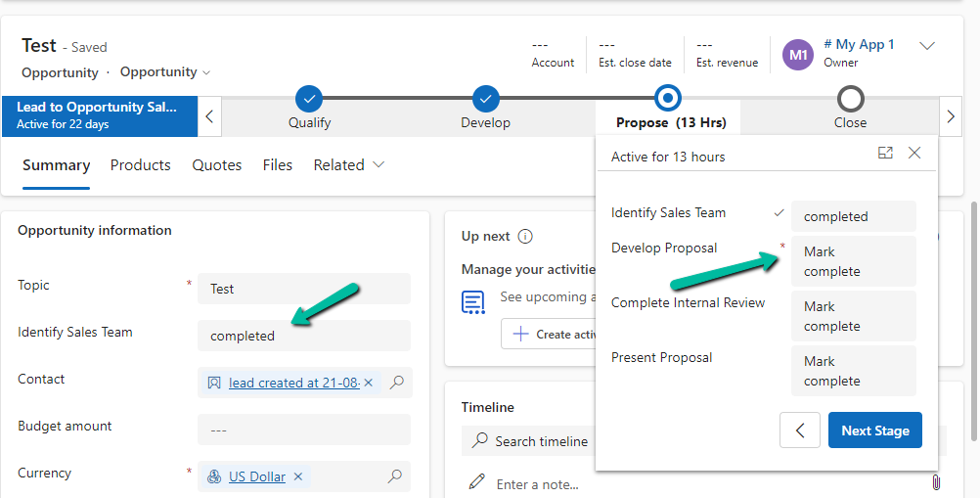Click the Search timeline box

click(x=530, y=441)
